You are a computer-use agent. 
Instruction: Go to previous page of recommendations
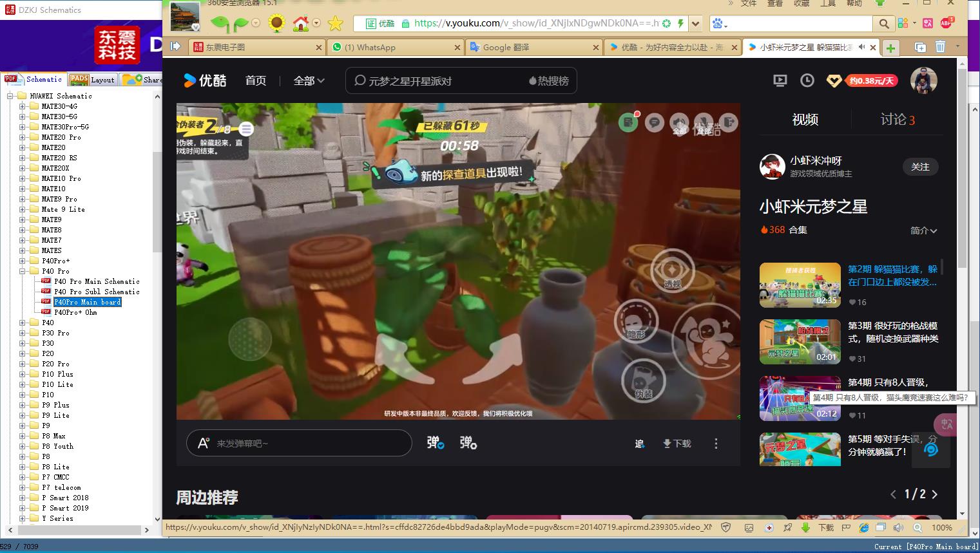coord(893,494)
